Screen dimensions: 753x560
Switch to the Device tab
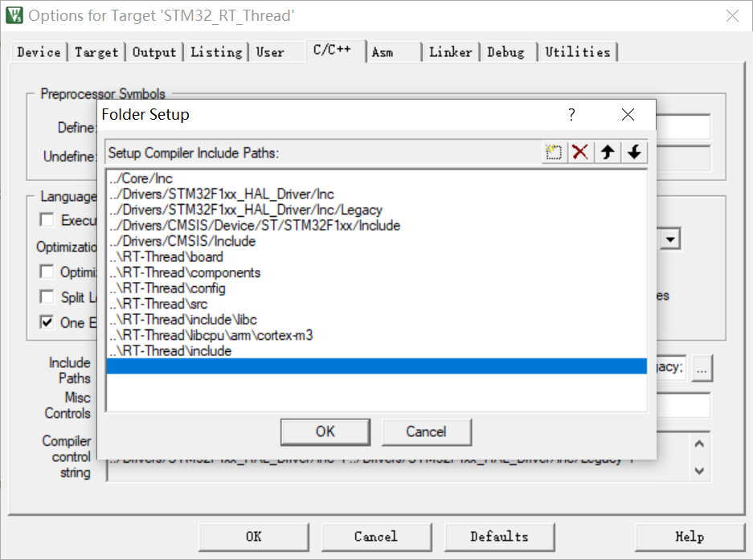[39, 52]
